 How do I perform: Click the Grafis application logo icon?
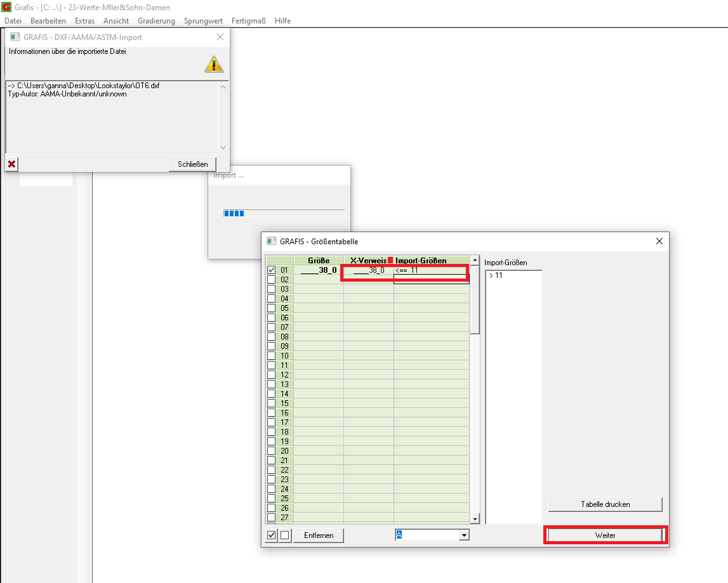click(x=6, y=7)
